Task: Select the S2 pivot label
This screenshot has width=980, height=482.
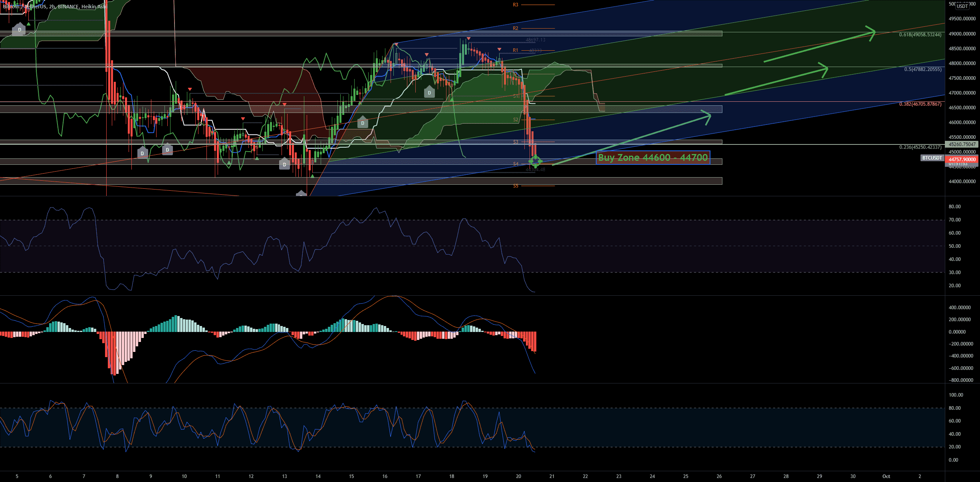Action: pos(516,120)
